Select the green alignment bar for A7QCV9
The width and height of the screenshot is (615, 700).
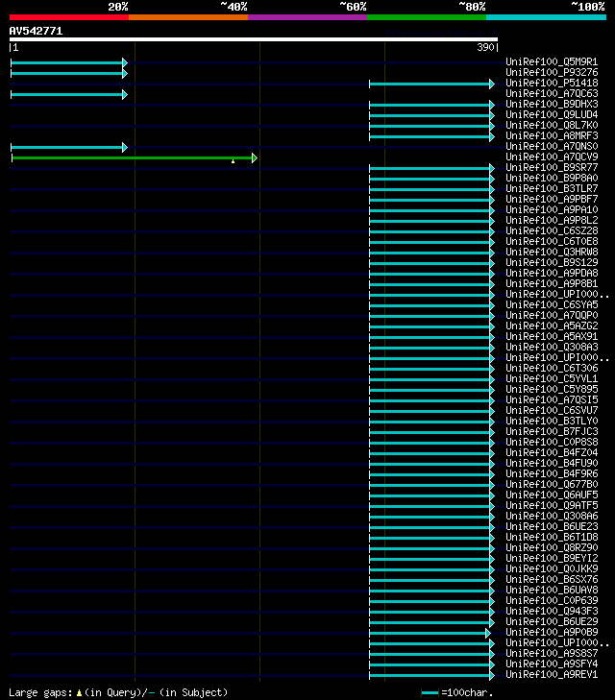click(x=134, y=158)
